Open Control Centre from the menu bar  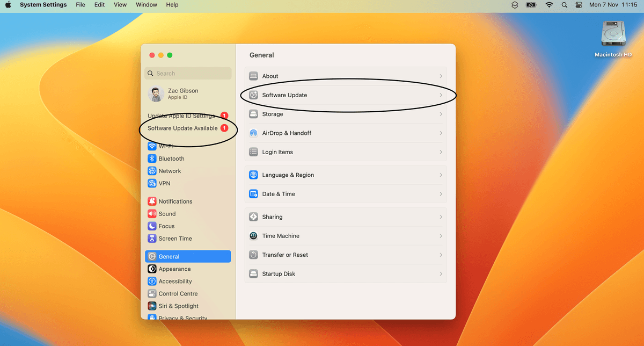click(x=579, y=5)
